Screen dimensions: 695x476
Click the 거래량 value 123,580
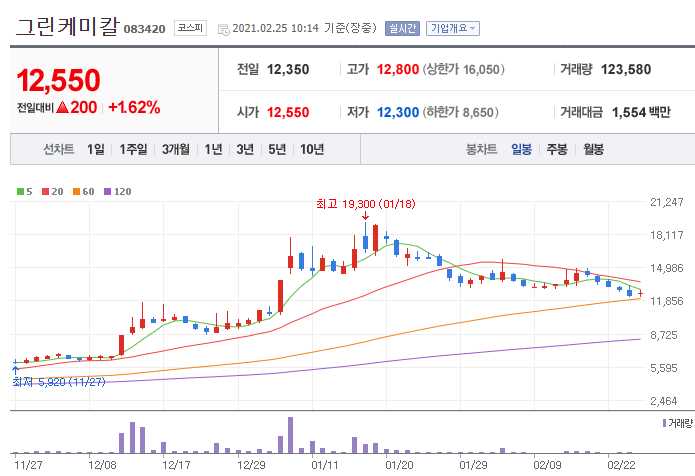tap(626, 70)
